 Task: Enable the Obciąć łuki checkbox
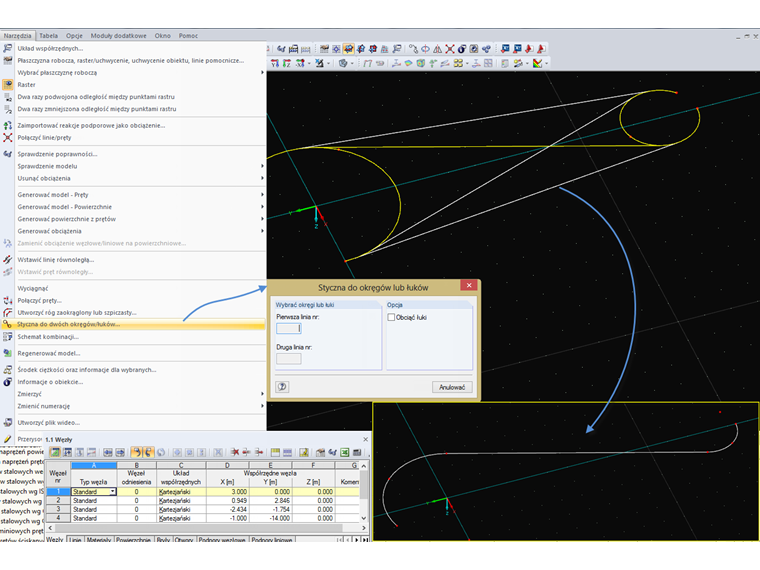pyautogui.click(x=391, y=317)
